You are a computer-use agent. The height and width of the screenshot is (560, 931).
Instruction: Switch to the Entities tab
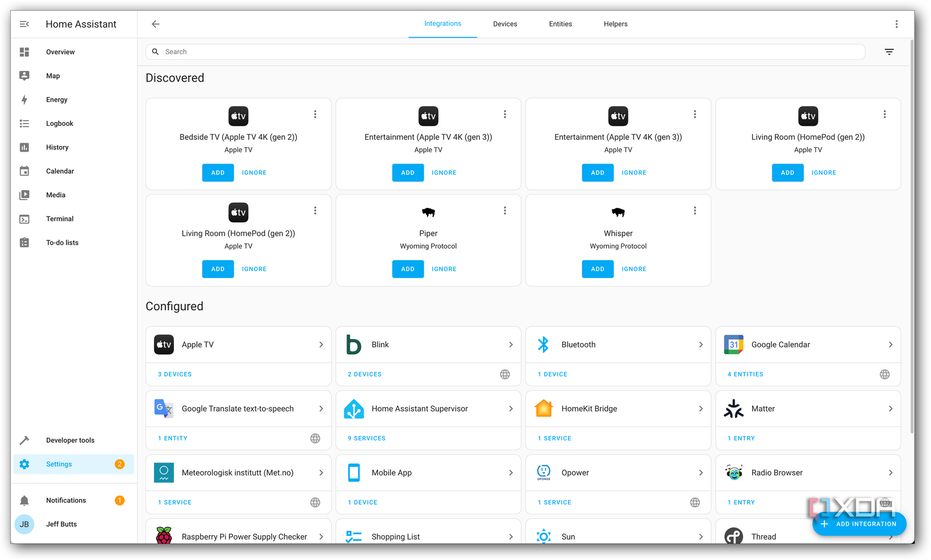560,24
